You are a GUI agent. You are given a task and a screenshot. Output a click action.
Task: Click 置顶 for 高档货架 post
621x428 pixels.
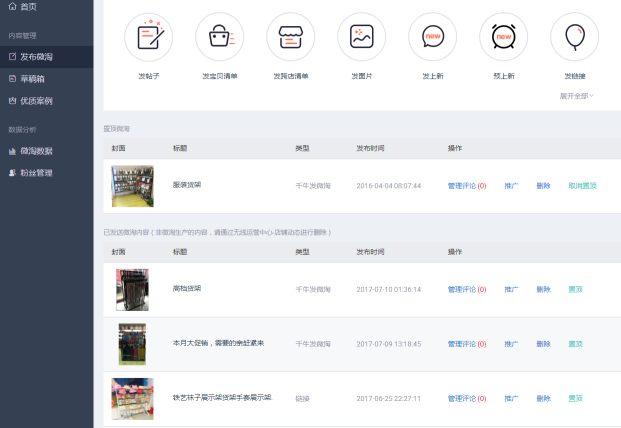575,289
